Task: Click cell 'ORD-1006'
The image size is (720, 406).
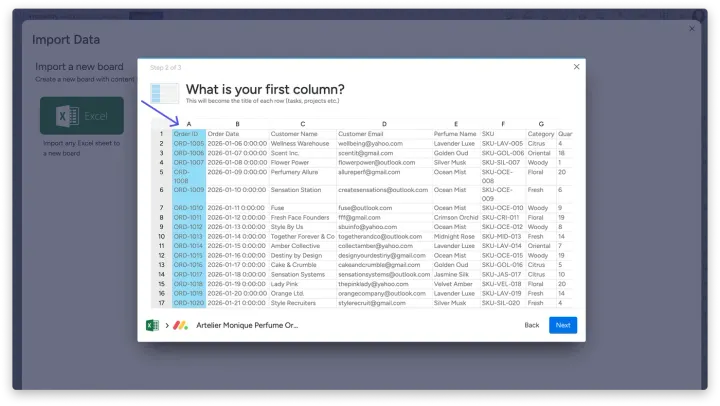Action: click(189, 153)
